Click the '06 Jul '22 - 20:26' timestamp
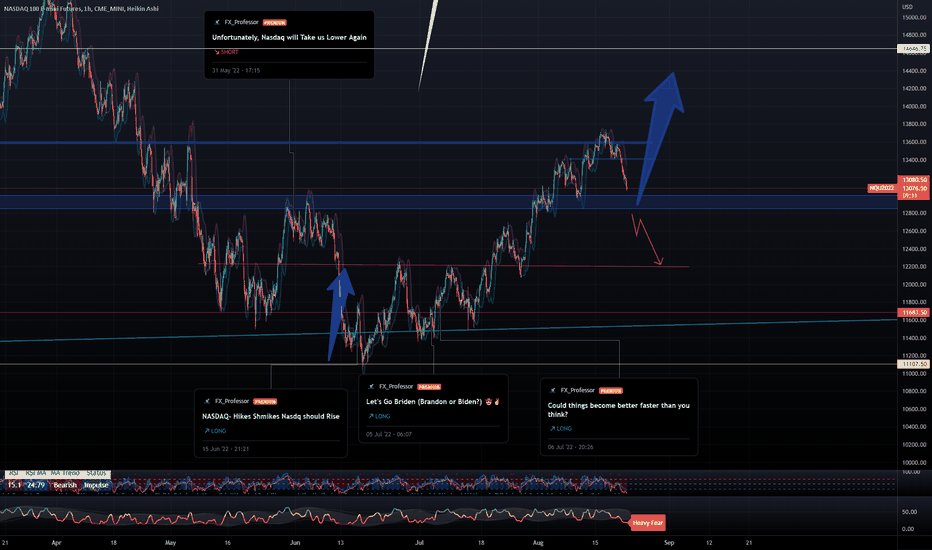Viewport: 932px width, 550px height. pos(570,447)
